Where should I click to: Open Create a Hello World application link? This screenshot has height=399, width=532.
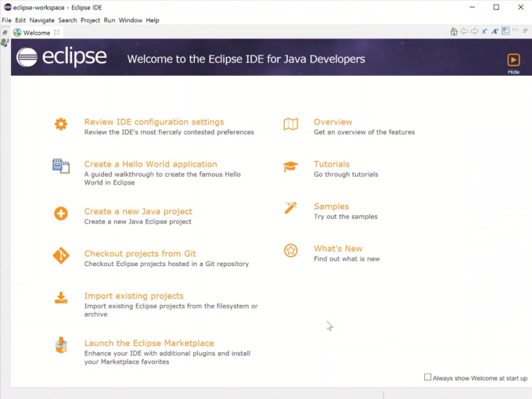151,164
